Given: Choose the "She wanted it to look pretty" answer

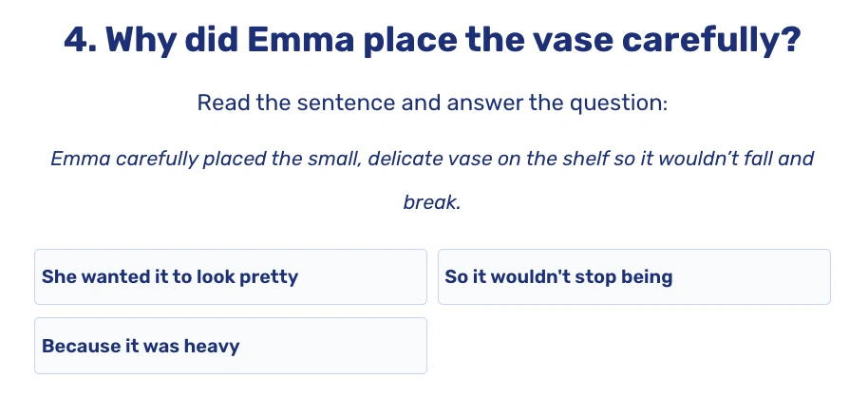Looking at the screenshot, I should pyautogui.click(x=230, y=277).
